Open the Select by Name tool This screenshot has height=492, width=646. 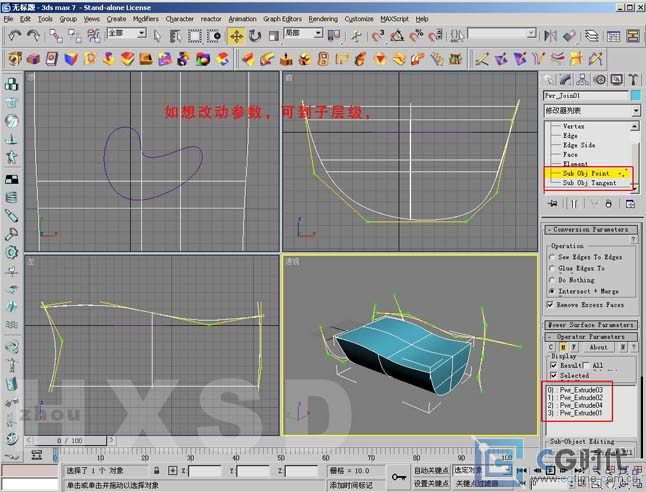[x=176, y=36]
